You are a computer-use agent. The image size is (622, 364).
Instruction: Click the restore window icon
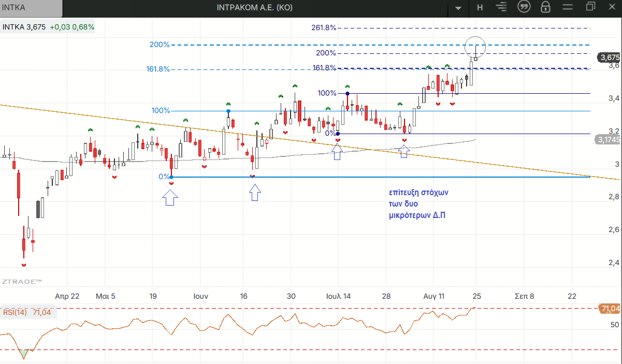click(590, 7)
